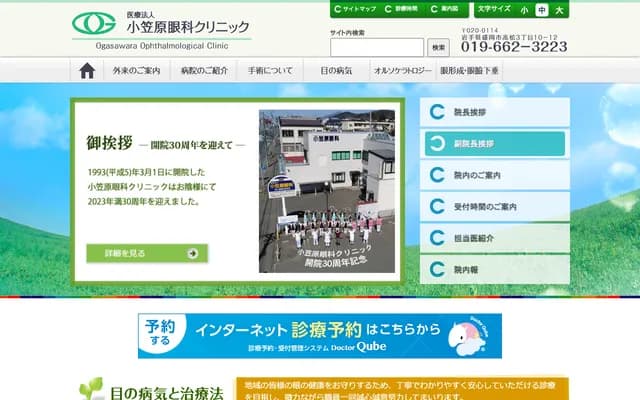Click the unicorn mascot on the banner
The height and width of the screenshot is (400, 640).
tap(469, 336)
